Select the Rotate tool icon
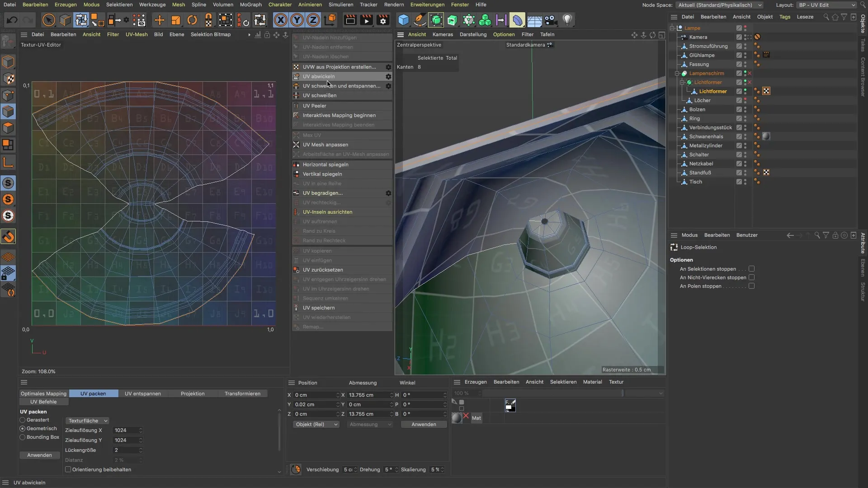The width and height of the screenshot is (868, 488). coord(192,20)
